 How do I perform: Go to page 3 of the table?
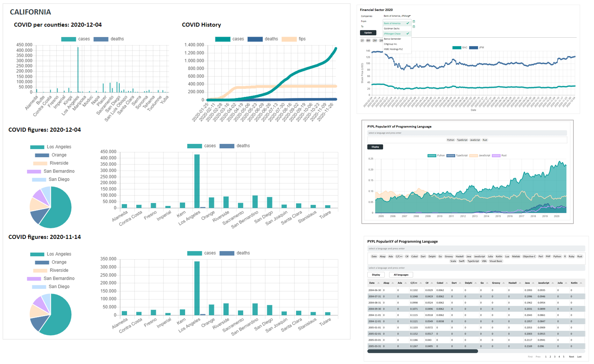pyautogui.click(x=555, y=357)
